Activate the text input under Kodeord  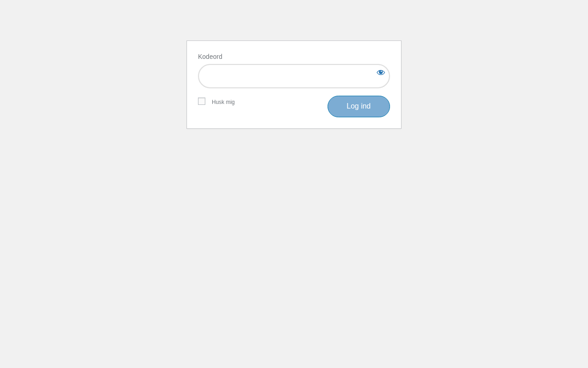click(x=294, y=76)
